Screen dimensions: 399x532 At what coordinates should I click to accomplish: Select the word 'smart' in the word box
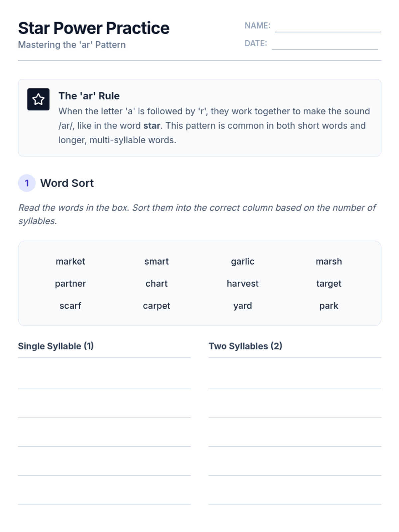(x=156, y=261)
